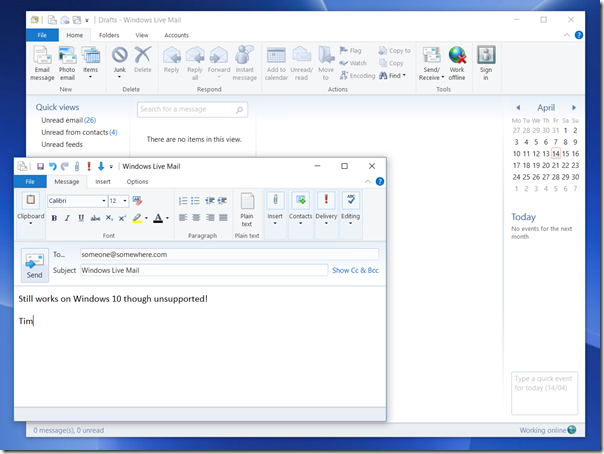Open highlight color dropdown arrow

[x=146, y=218]
